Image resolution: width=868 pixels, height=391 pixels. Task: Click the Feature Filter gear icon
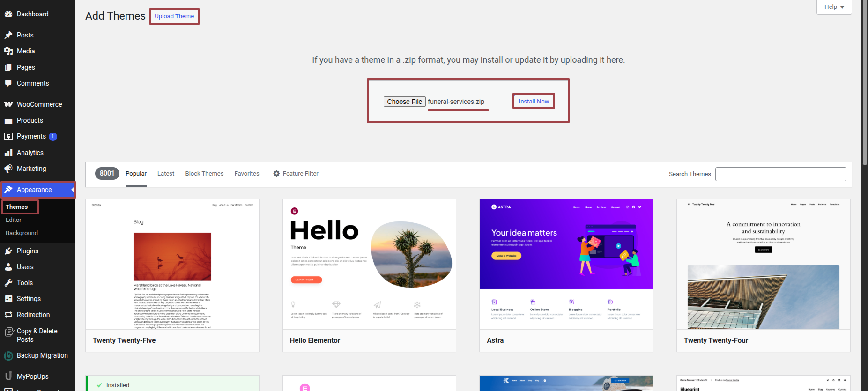(276, 174)
